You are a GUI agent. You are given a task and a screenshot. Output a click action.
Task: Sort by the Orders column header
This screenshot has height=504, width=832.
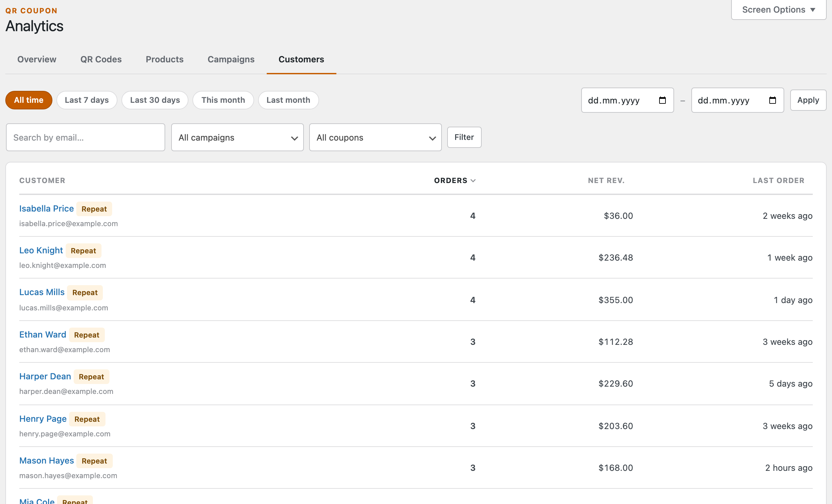[x=454, y=181]
